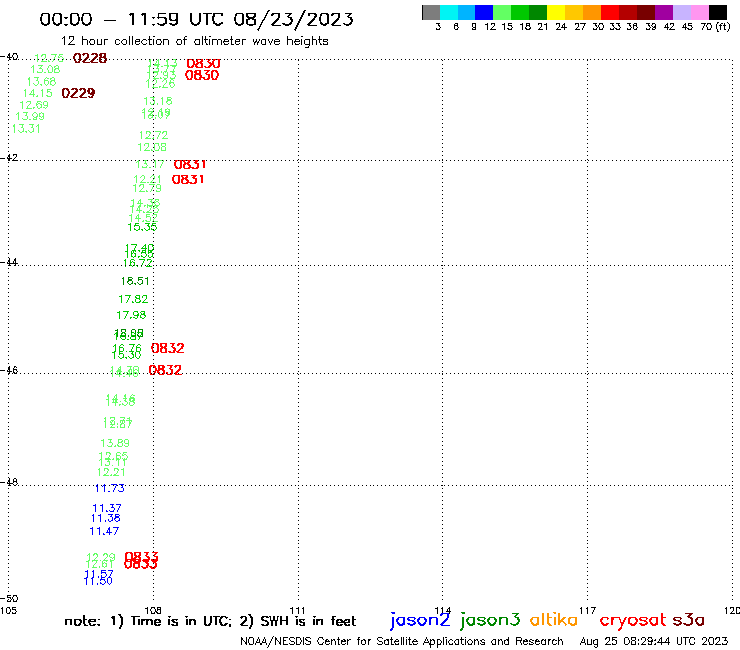
Task: Click the wave height value '12.79'
Action: (147, 188)
